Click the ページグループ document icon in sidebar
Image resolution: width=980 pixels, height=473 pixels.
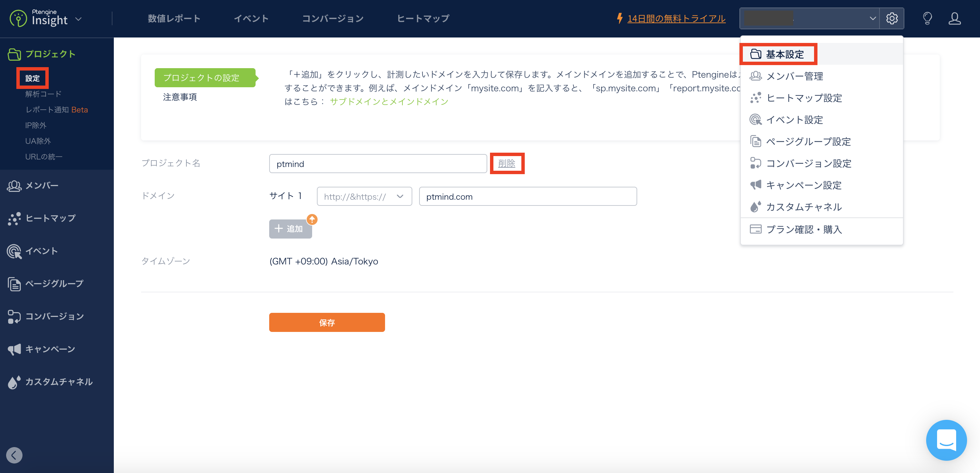click(x=14, y=284)
